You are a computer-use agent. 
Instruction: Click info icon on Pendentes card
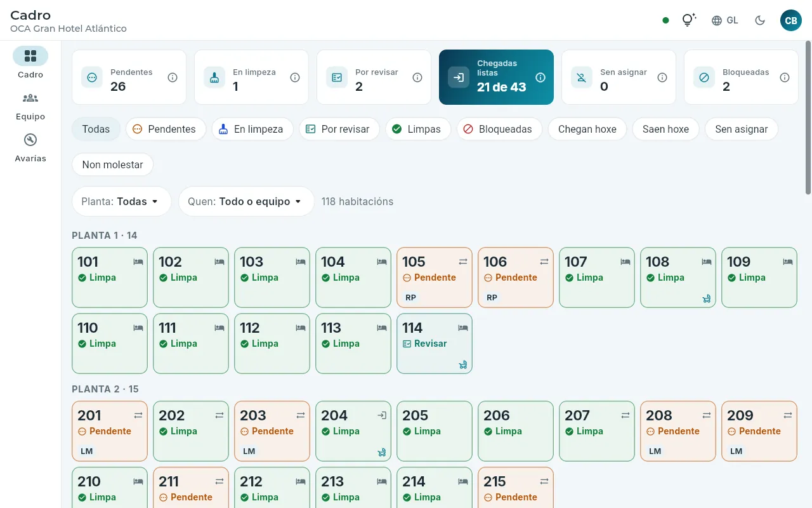pos(173,77)
